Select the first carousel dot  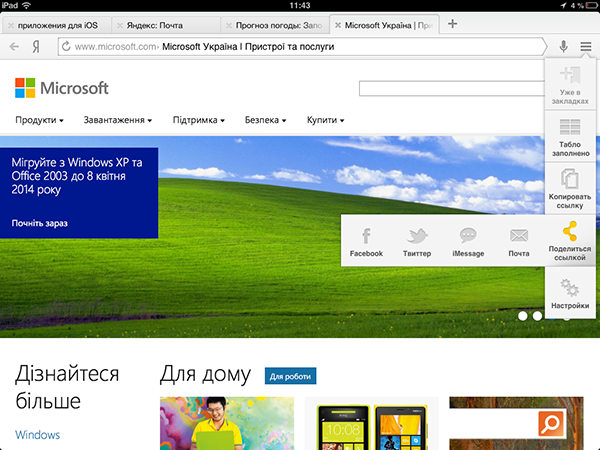[522, 316]
